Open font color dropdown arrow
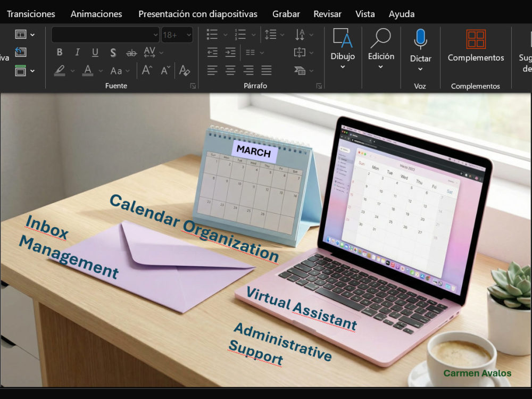This screenshot has height=399, width=532. pos(101,71)
